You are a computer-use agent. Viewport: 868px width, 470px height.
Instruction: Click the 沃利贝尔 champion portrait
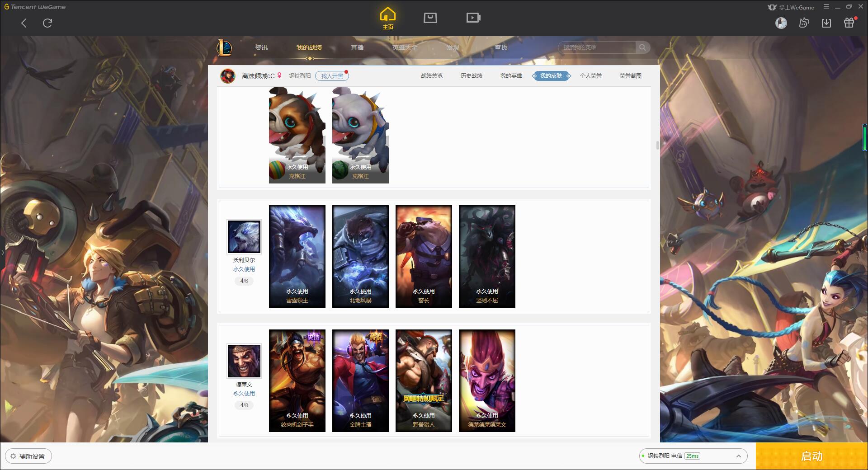pos(244,237)
